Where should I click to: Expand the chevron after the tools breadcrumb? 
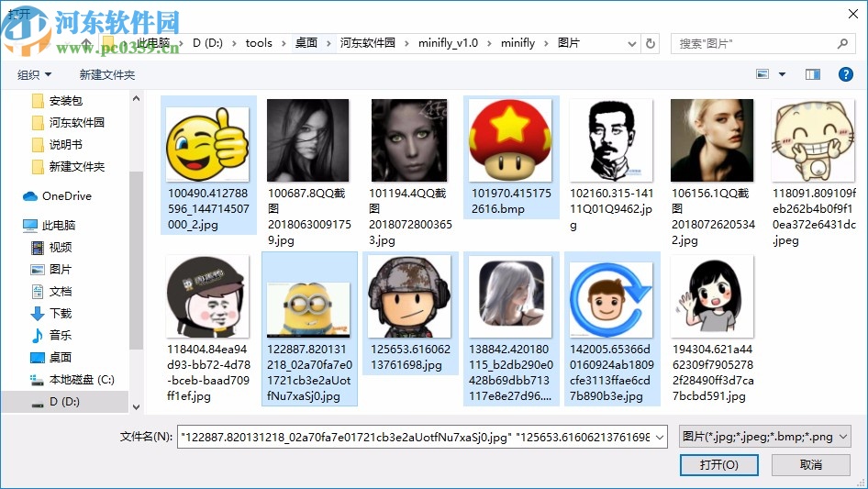(284, 43)
